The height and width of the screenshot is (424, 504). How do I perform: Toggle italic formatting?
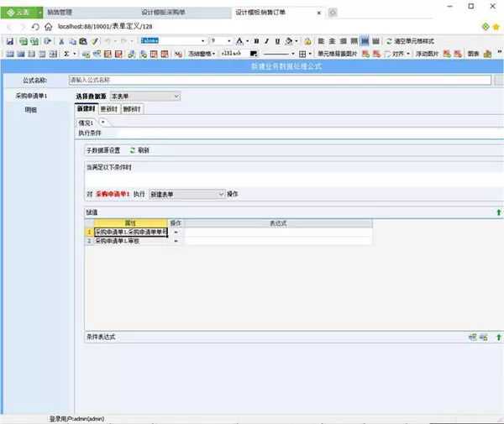click(x=266, y=41)
